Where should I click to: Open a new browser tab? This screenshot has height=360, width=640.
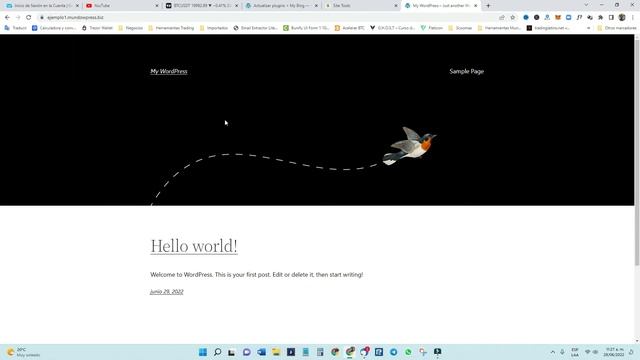488,6
